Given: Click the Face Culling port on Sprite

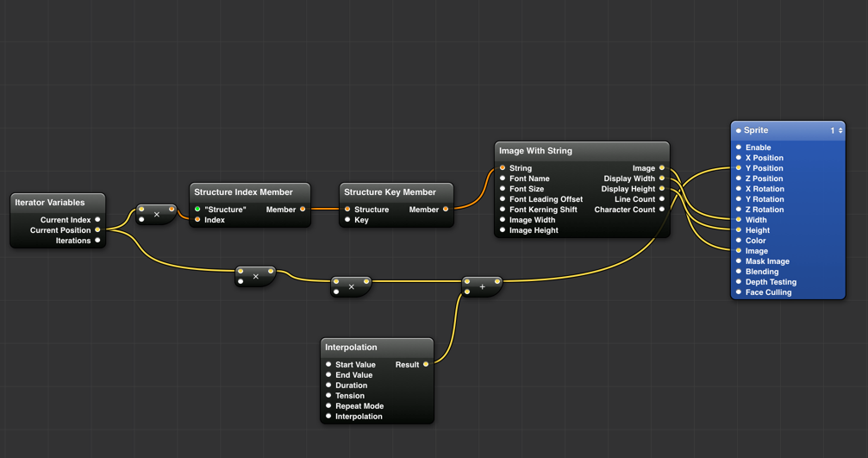Looking at the screenshot, I should (x=739, y=292).
